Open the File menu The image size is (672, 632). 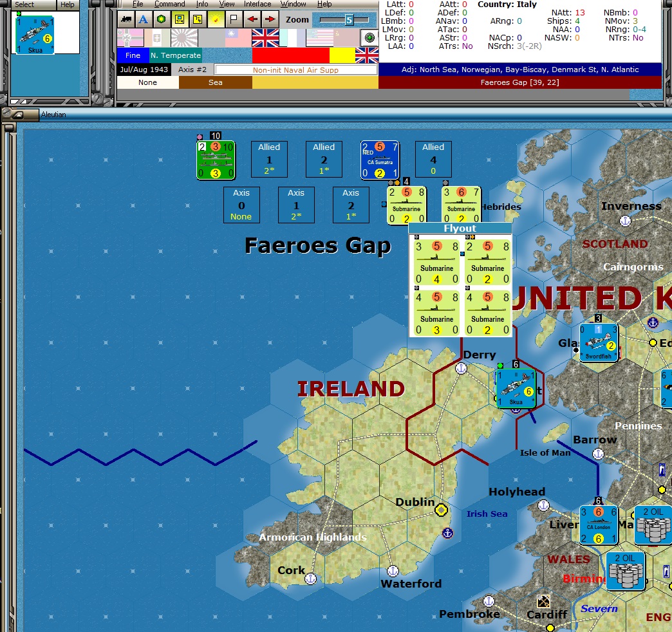pyautogui.click(x=138, y=4)
